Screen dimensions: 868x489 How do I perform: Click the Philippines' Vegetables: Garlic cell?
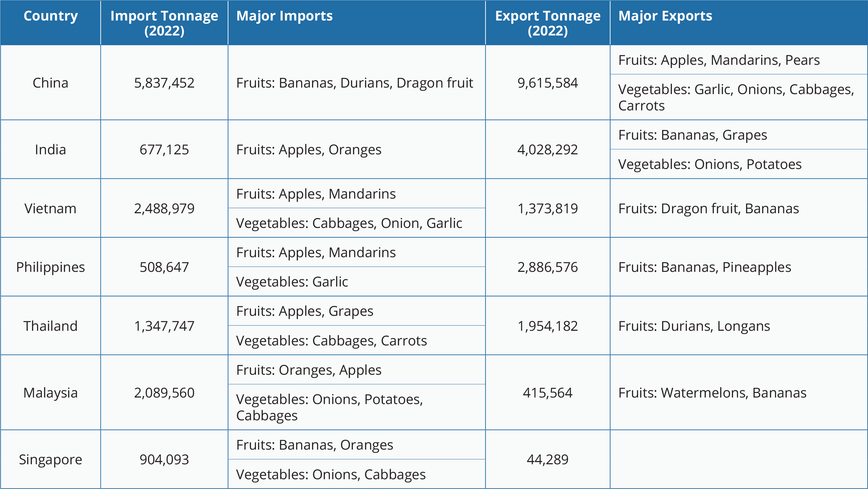pyautogui.click(x=292, y=282)
